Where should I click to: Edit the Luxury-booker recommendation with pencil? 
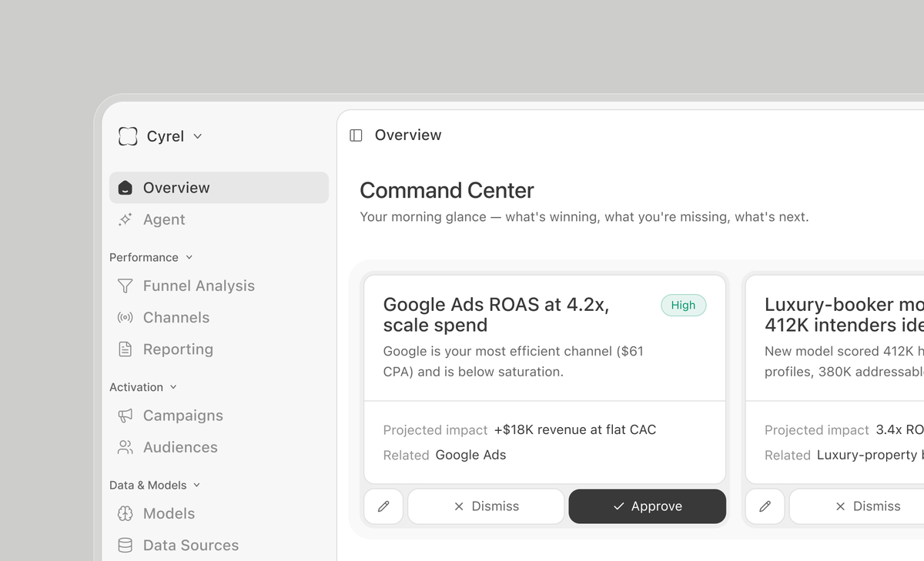pos(765,506)
